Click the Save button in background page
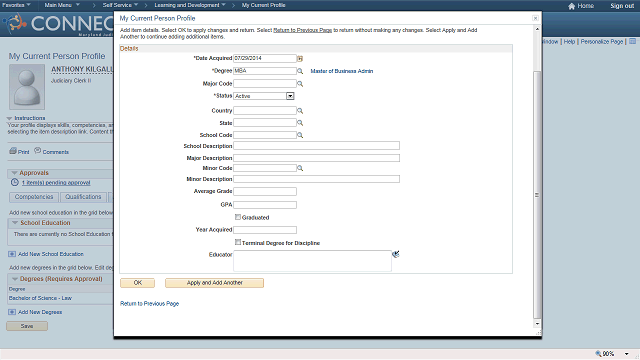Viewport: 640px width, 360px height. [x=27, y=326]
